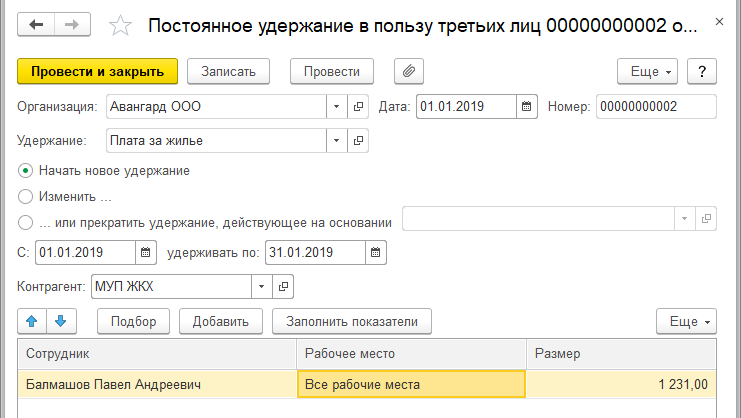
Task: Select 'Начать новое удержание' radio button
Action: coord(26,170)
